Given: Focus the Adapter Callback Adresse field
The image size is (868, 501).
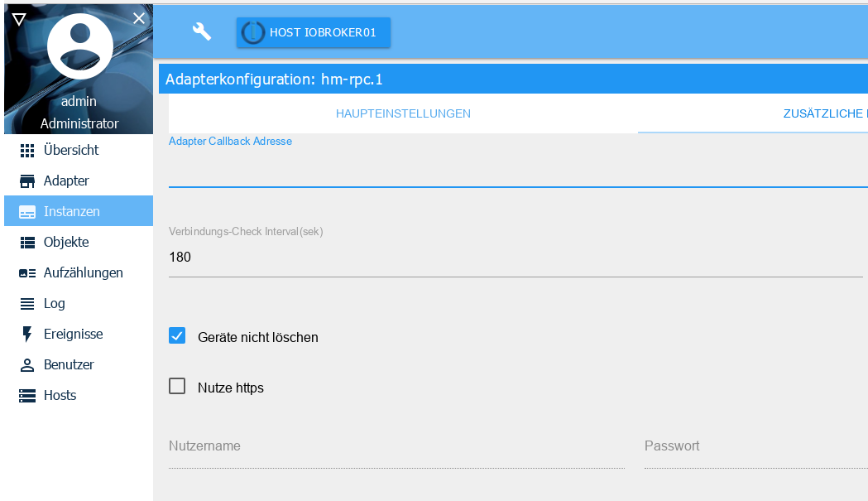Looking at the screenshot, I should coord(515,172).
